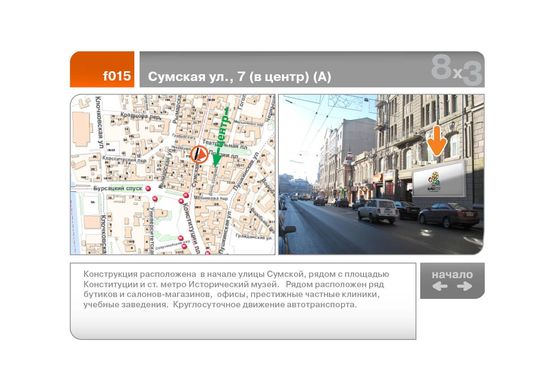
Task: Click the left arrow under начало
Action: 440,286
